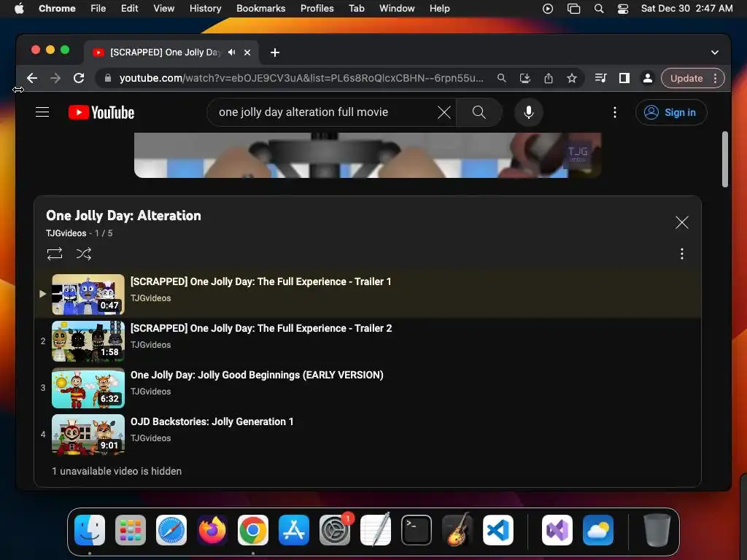Viewport: 747px width, 560px height.
Task: Install the app via address bar icon
Action: (525, 78)
